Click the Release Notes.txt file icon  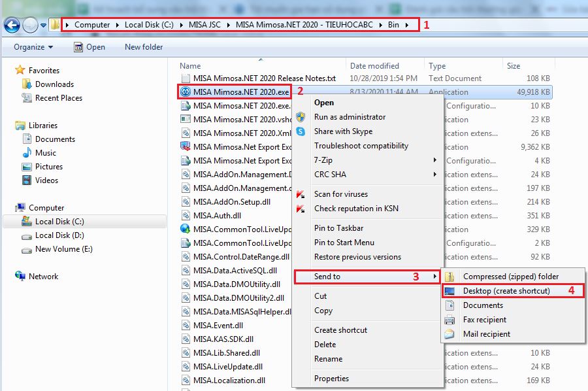186,78
